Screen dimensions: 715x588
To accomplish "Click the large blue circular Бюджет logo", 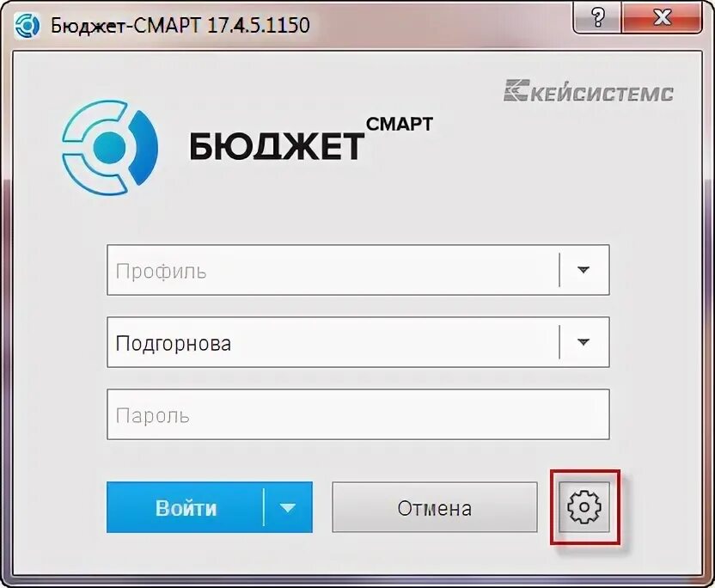I will (109, 148).
